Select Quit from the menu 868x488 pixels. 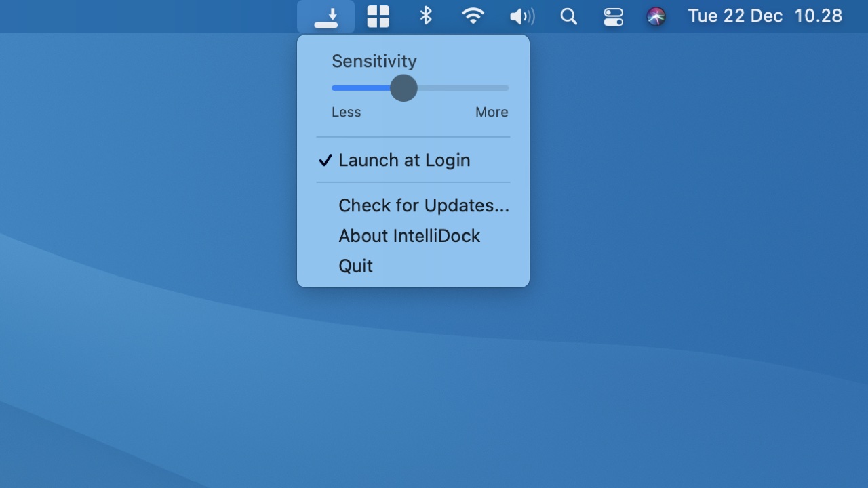pos(355,266)
